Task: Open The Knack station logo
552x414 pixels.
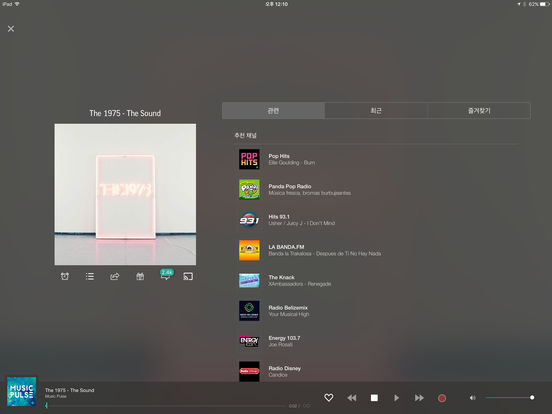Action: (249, 281)
